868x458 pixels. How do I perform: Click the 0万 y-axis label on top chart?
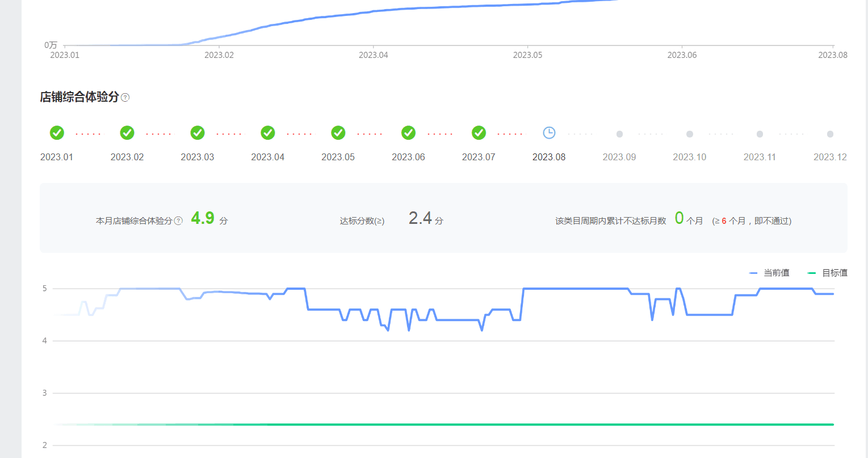51,45
